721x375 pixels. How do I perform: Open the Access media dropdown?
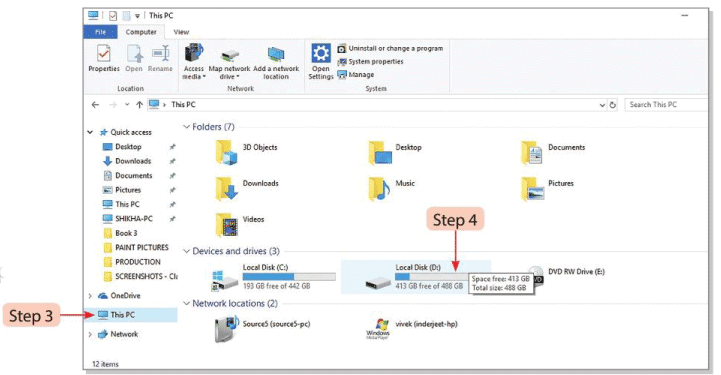194,62
